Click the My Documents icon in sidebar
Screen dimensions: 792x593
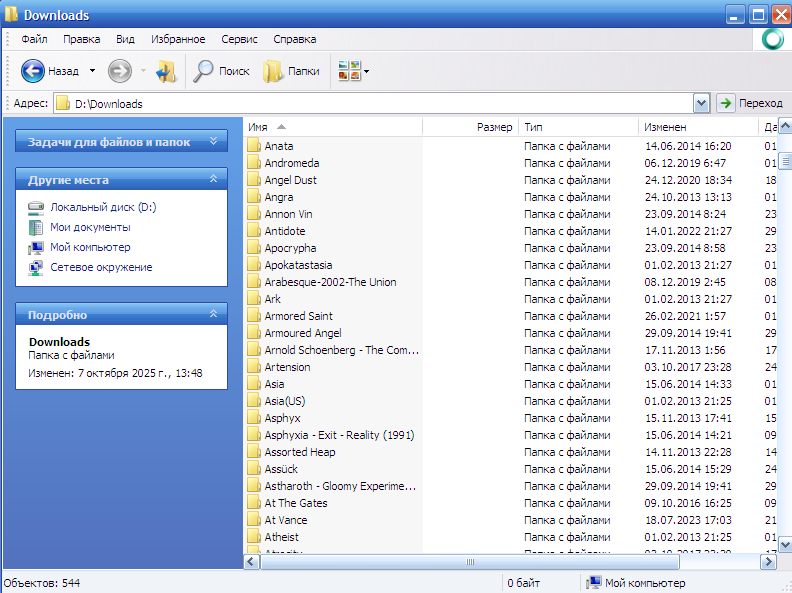pos(36,227)
